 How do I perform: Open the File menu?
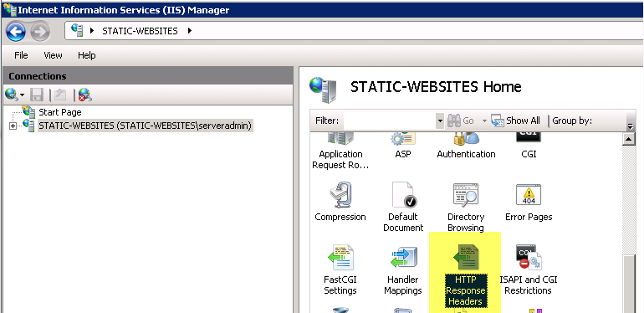pyautogui.click(x=21, y=55)
